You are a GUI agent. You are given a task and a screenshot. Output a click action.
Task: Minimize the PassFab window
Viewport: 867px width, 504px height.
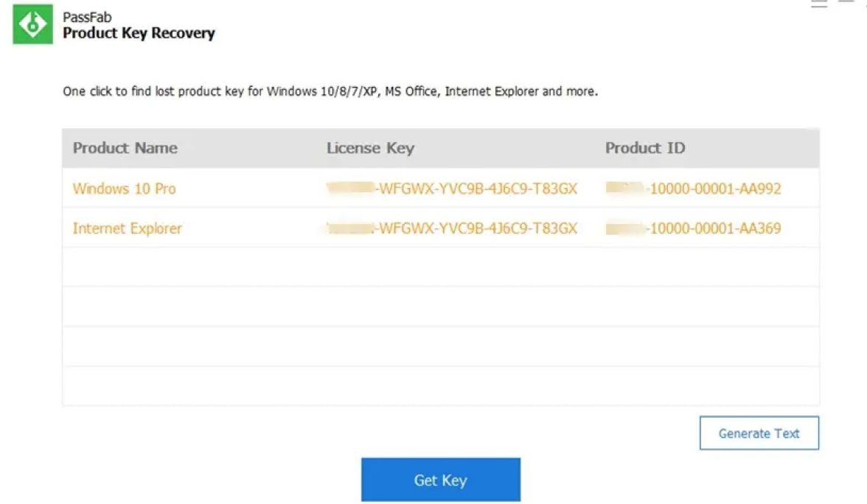(x=846, y=3)
